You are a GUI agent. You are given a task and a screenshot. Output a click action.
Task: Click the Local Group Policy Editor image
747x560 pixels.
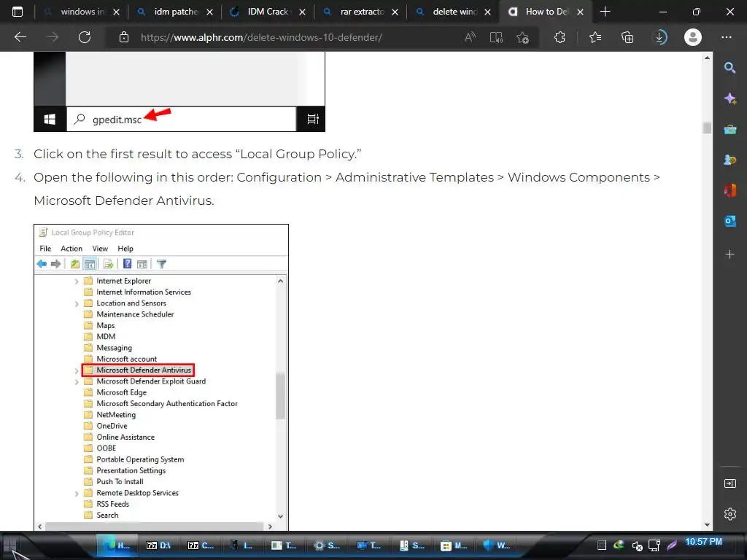pyautogui.click(x=161, y=377)
